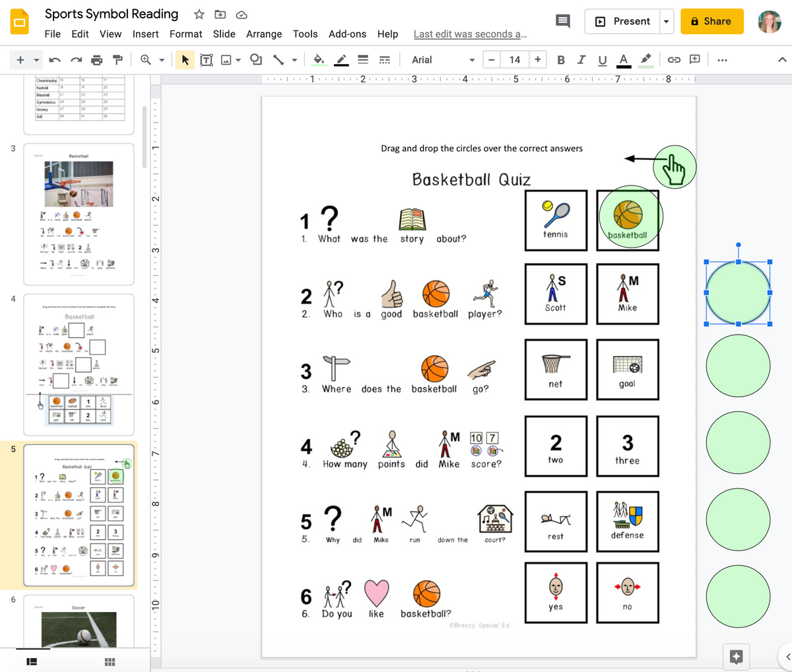The width and height of the screenshot is (792, 672).
Task: Toggle bold formatting
Action: [x=560, y=59]
